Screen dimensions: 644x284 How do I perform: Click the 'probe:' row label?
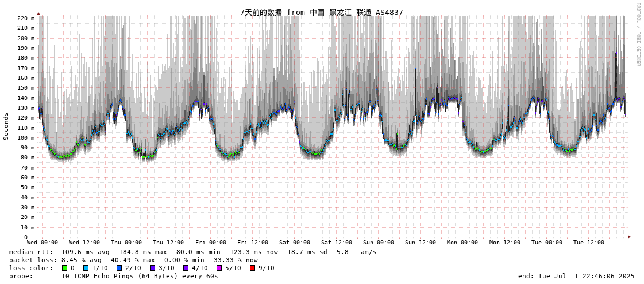[x=21, y=276]
